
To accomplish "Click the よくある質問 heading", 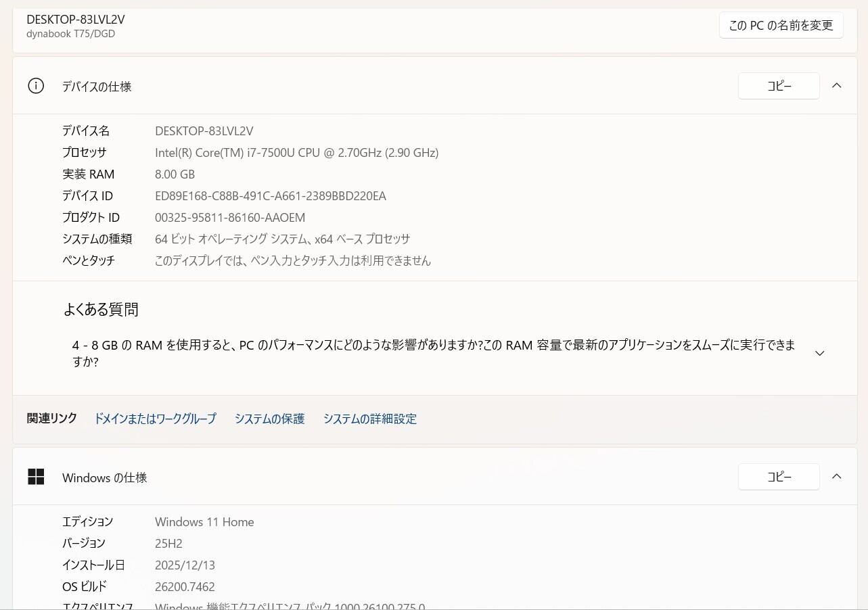I will [x=101, y=310].
